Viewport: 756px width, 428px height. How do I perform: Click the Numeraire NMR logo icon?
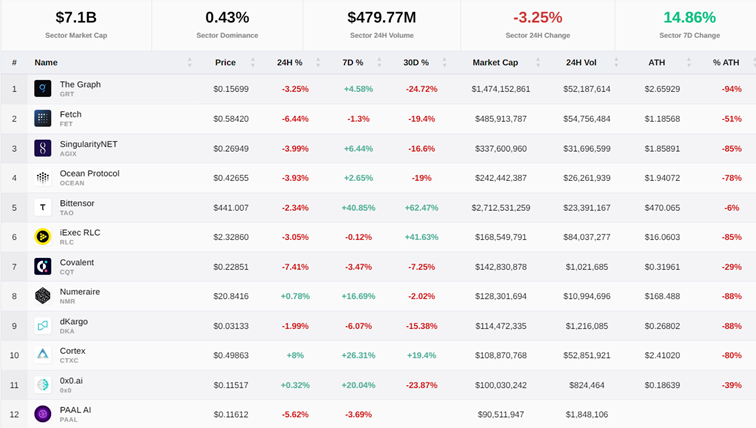tap(43, 296)
